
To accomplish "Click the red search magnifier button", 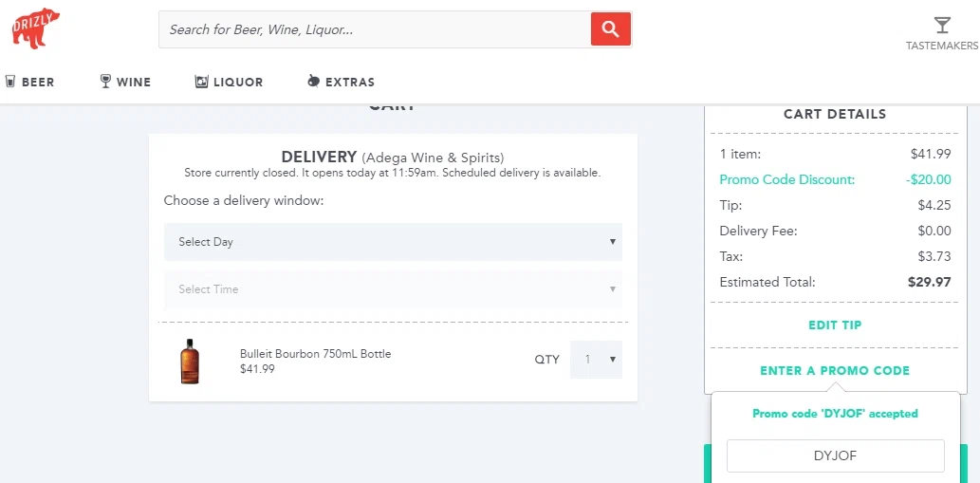I will (x=611, y=28).
